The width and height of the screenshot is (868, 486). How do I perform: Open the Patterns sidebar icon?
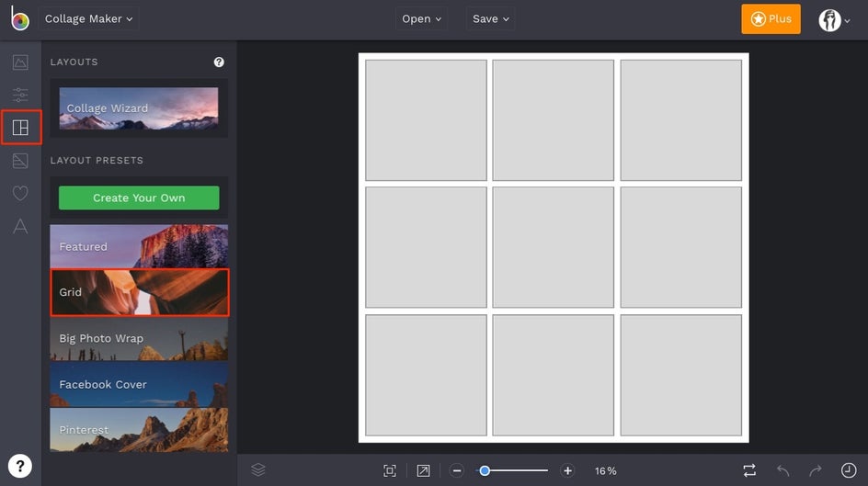pyautogui.click(x=20, y=161)
